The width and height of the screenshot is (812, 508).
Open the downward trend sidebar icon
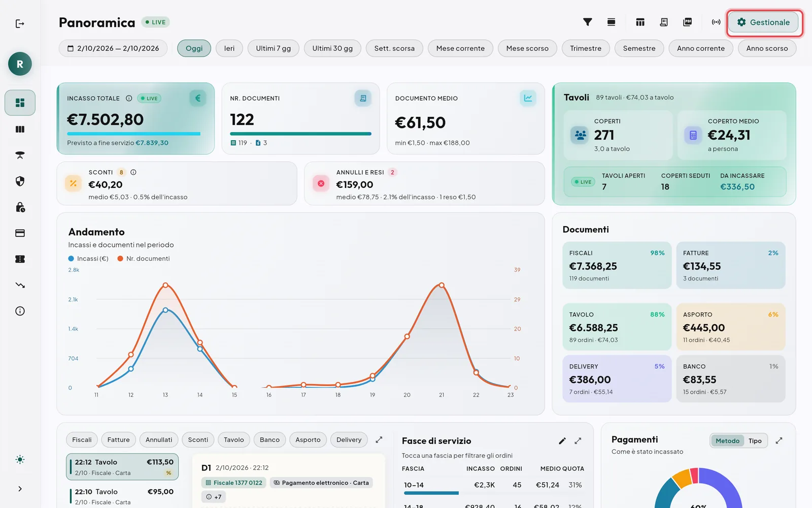[20, 285]
